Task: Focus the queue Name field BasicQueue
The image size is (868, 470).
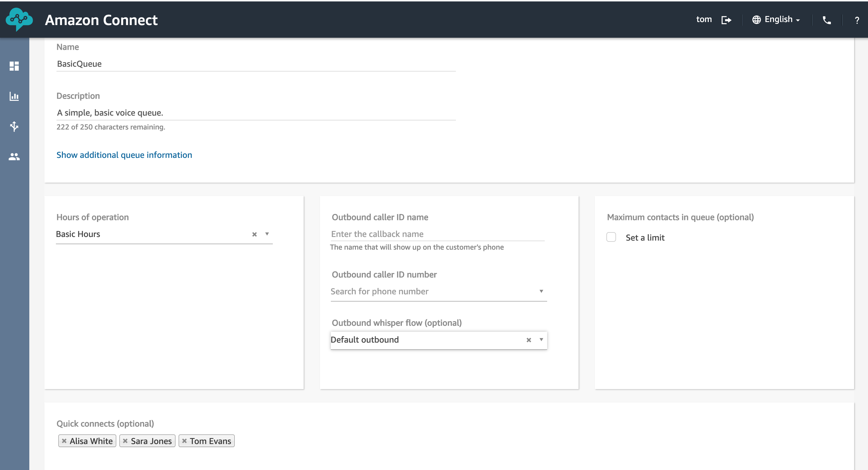Action: (x=256, y=64)
